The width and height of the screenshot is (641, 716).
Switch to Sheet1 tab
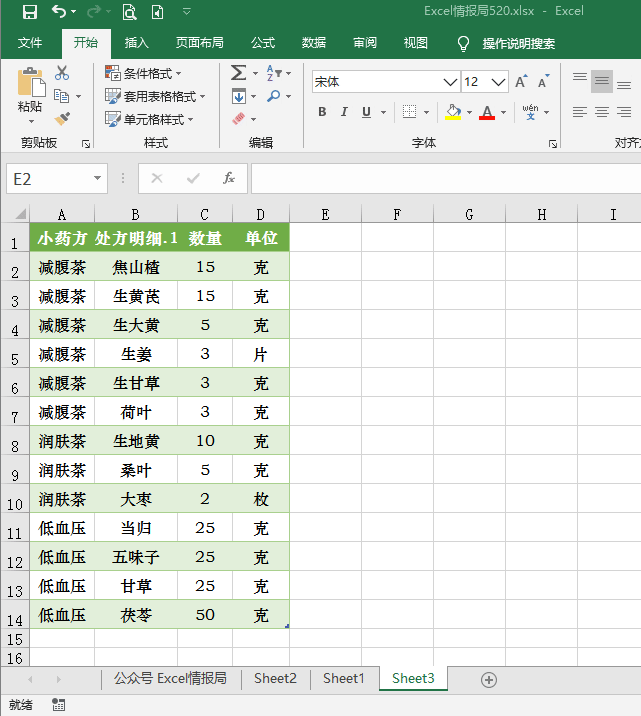(344, 679)
